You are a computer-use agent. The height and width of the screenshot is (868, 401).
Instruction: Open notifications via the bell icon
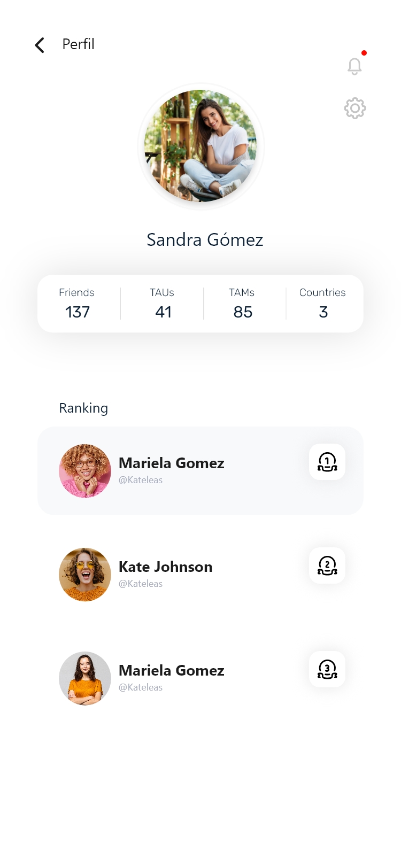click(354, 66)
